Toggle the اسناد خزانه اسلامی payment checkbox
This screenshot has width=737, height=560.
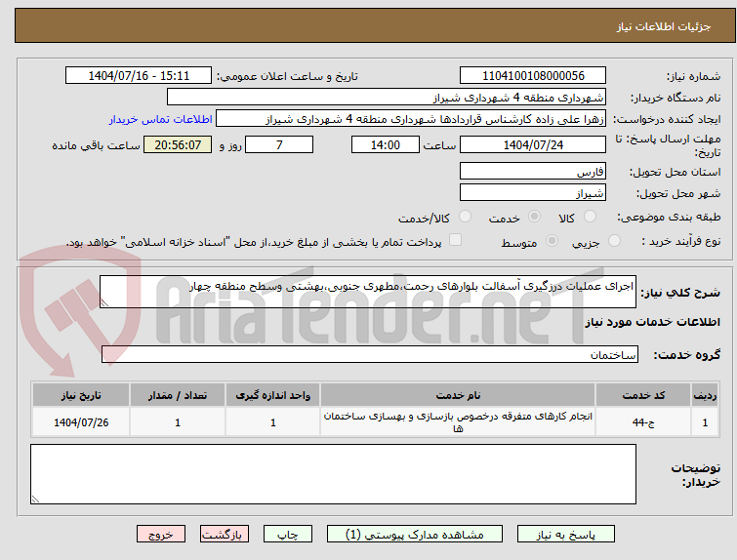pyautogui.click(x=455, y=240)
